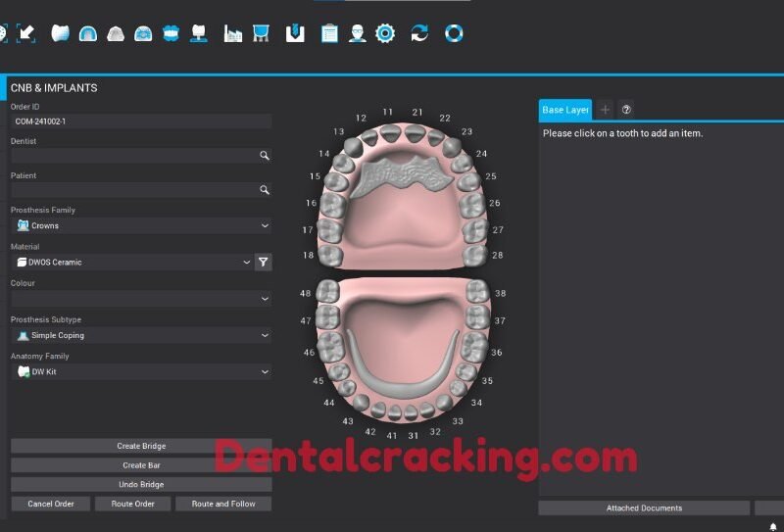784x532 pixels.
Task: Select tooth 23 on the chart
Action: click(x=452, y=147)
